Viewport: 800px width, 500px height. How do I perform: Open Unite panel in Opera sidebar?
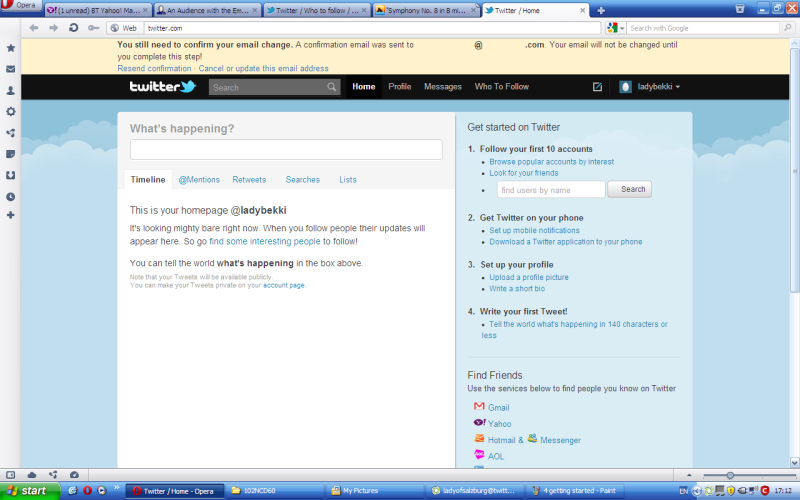point(10,133)
